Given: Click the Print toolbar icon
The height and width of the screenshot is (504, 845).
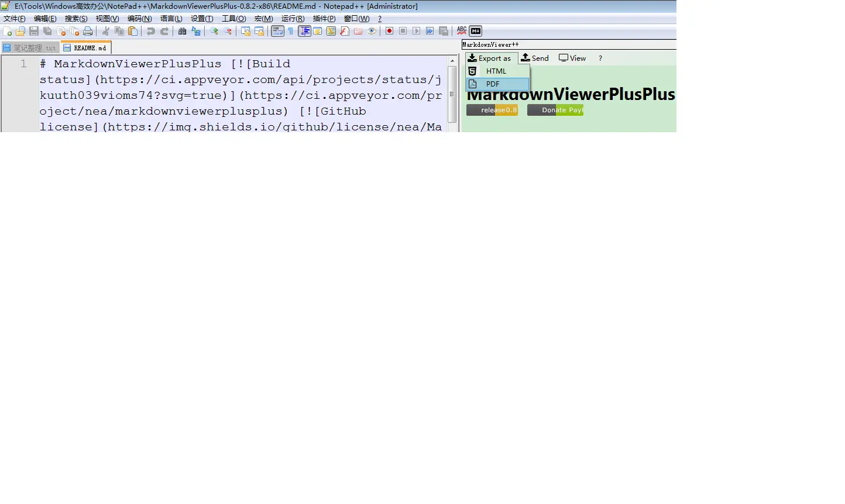Looking at the screenshot, I should coord(88,31).
